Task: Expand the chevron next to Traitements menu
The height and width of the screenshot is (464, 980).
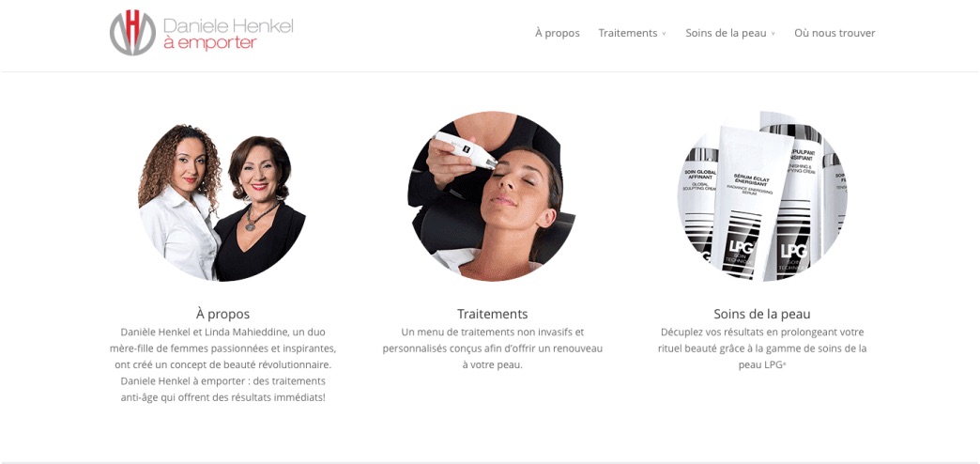Action: [x=664, y=34]
